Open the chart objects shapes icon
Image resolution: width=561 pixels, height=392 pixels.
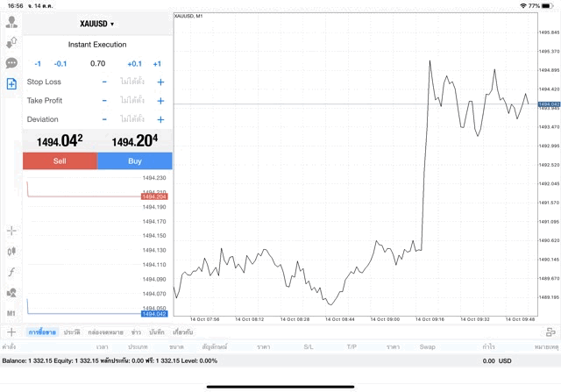click(x=11, y=293)
